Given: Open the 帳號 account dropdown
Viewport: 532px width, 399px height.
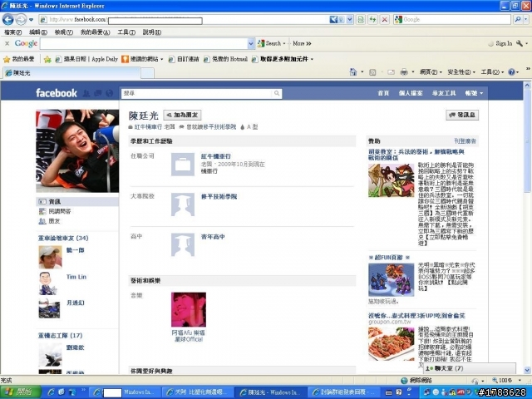Looking at the screenshot, I should pyautogui.click(x=474, y=93).
